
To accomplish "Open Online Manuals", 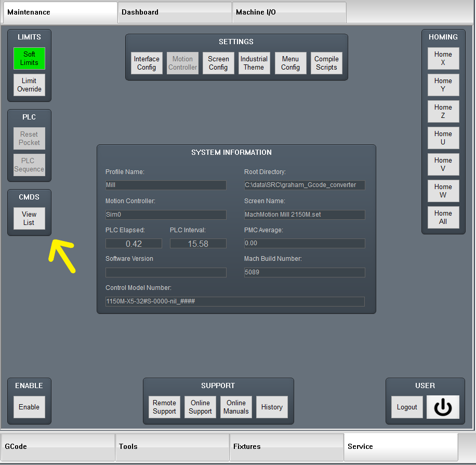I will click(x=236, y=407).
